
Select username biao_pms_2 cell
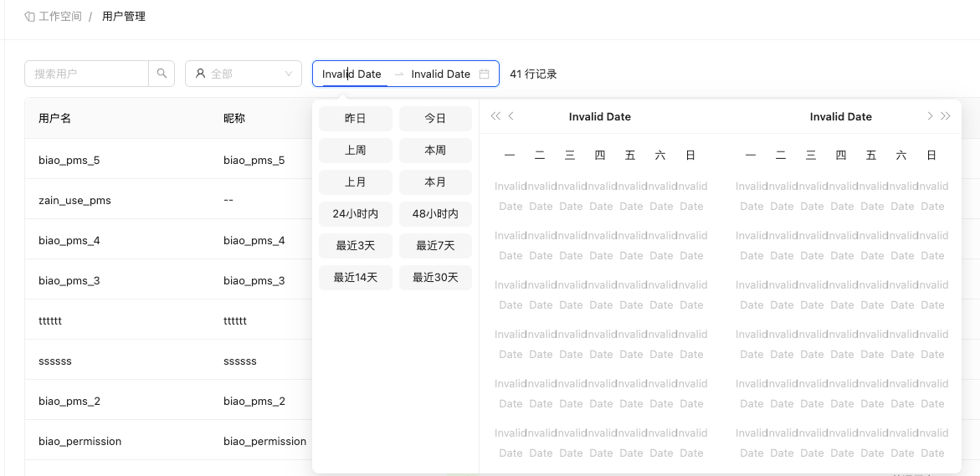(x=69, y=401)
